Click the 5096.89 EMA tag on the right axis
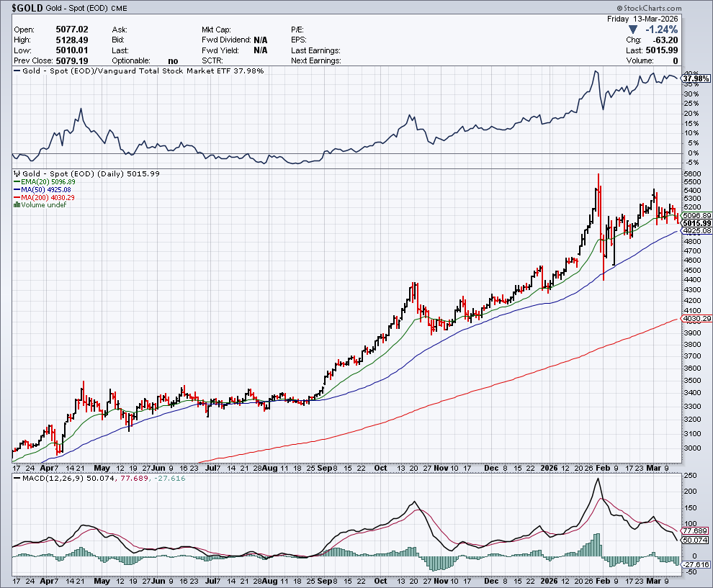713x588 pixels. point(696,215)
